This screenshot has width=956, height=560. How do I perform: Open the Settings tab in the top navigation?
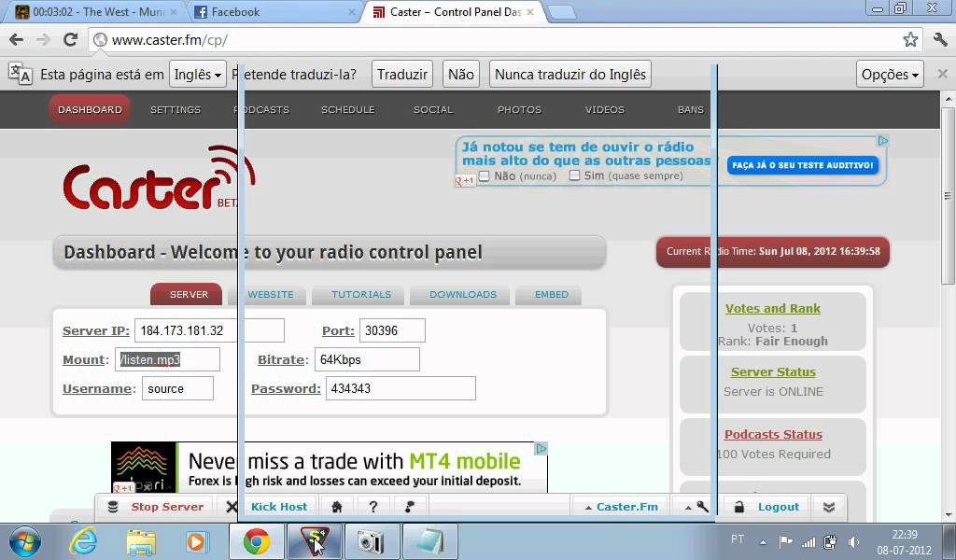[176, 110]
